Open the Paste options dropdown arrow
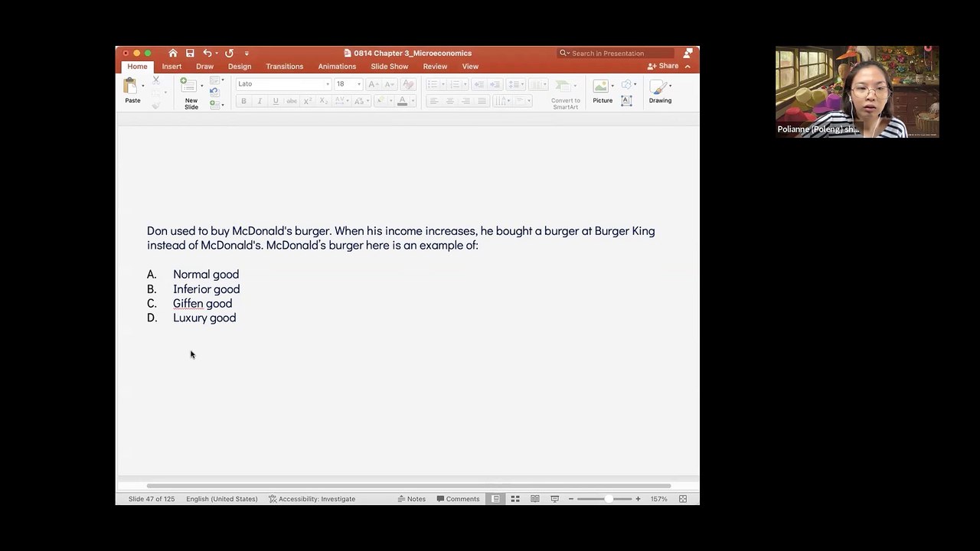The image size is (980, 551). click(x=143, y=86)
